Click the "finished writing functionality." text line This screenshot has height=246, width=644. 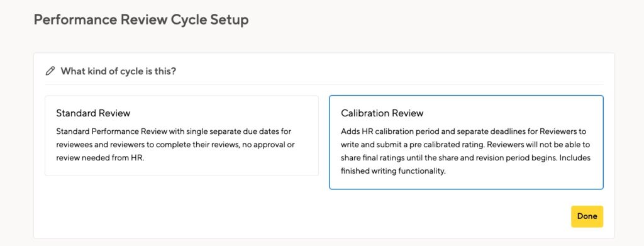[393, 171]
